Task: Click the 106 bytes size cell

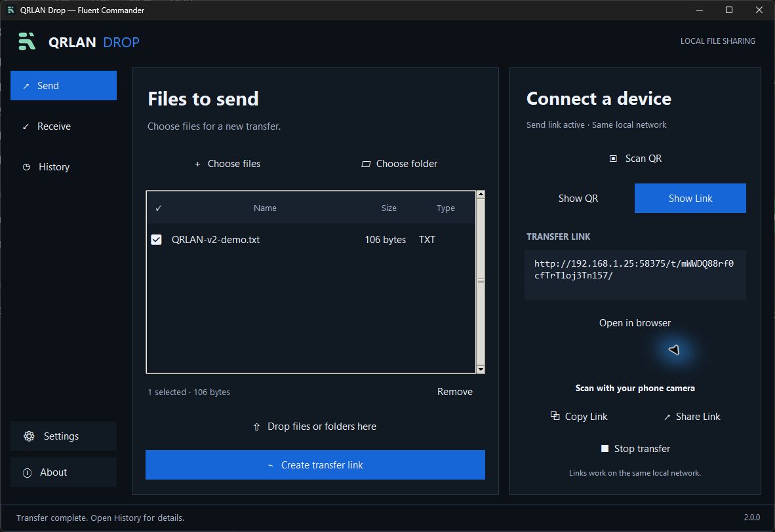Action: (x=385, y=240)
